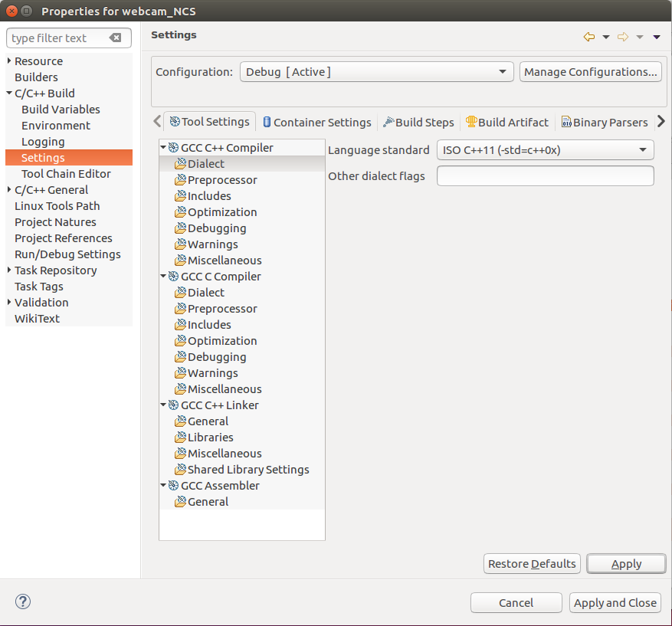
Task: Open the Language standard dropdown
Action: 545,150
